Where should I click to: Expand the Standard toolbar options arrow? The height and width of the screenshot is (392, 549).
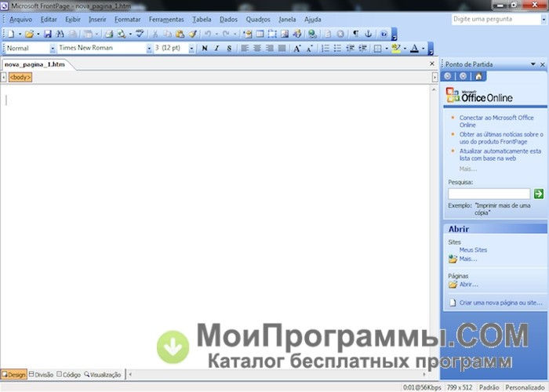[x=394, y=34]
